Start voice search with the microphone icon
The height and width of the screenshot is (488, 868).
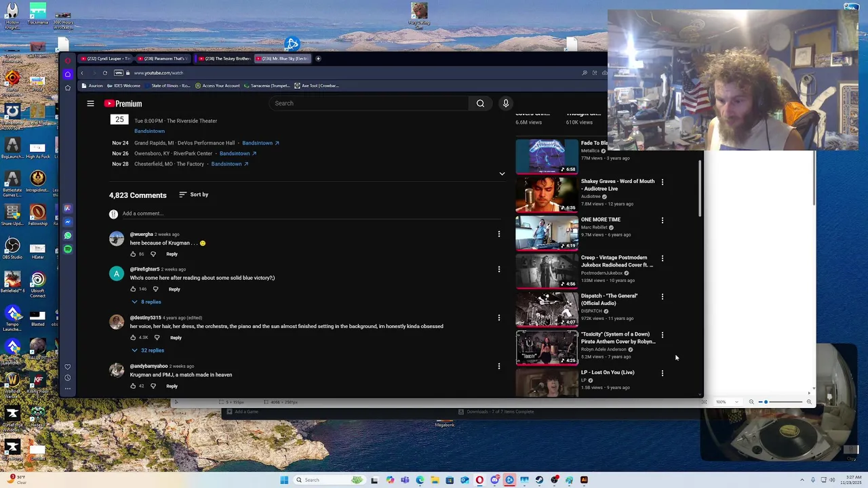click(505, 104)
